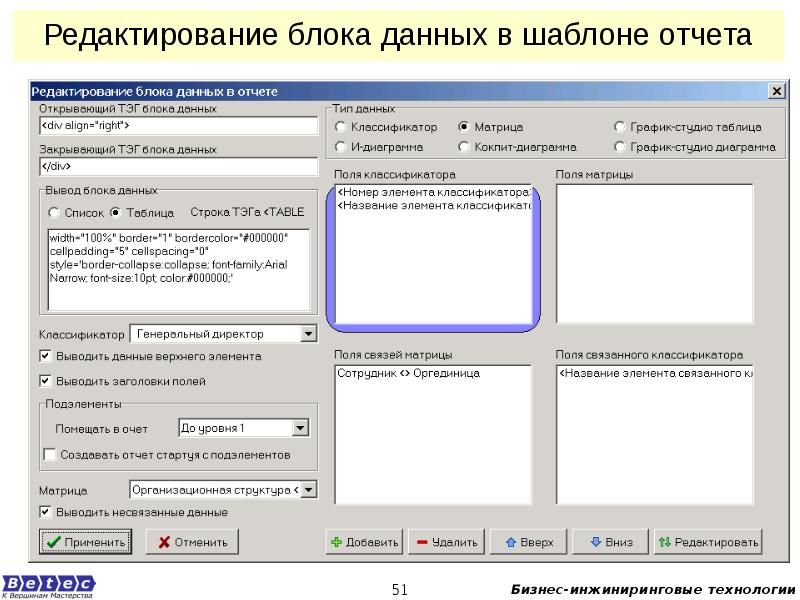
Task: Expand the Помещать в очет level dropdown
Action: point(299,428)
